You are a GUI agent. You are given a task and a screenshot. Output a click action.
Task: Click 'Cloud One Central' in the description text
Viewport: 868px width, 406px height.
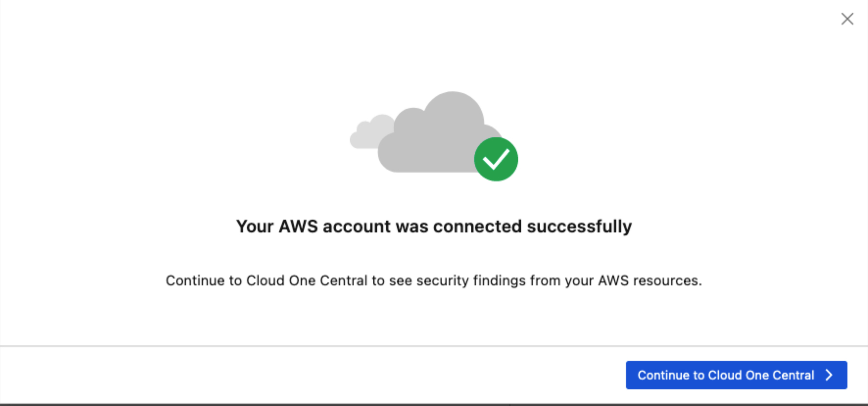[307, 280]
